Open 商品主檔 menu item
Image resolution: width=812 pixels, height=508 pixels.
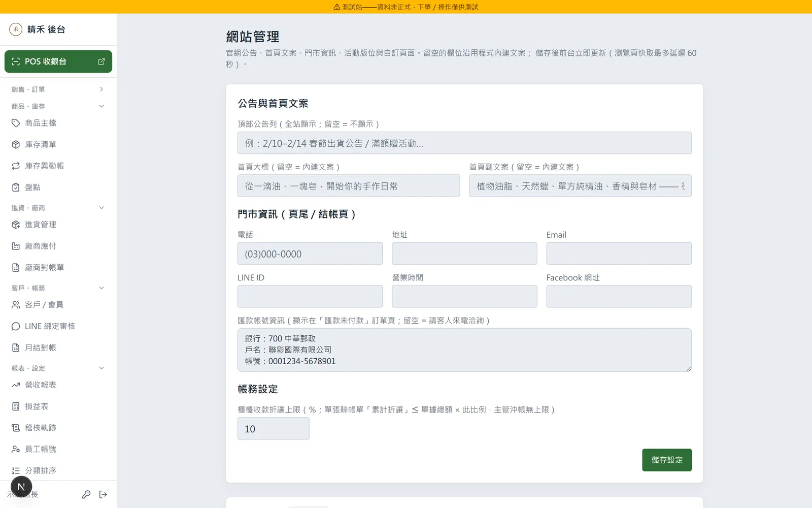point(58,123)
